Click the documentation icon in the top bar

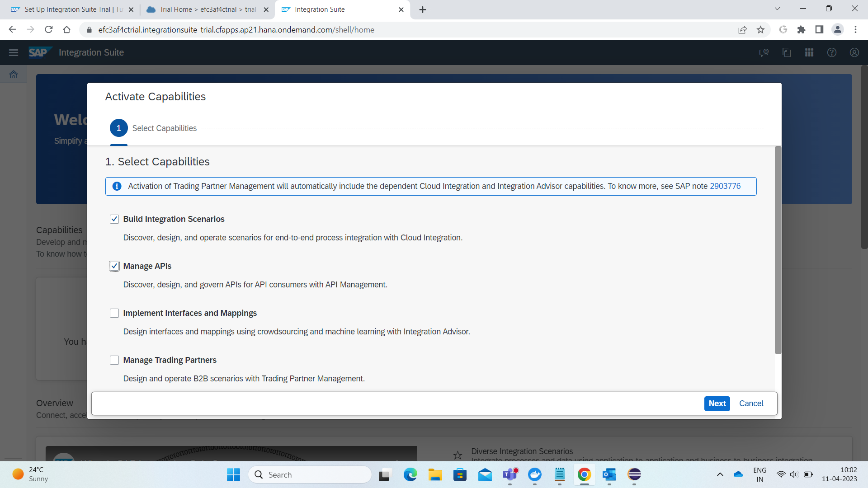pyautogui.click(x=787, y=52)
